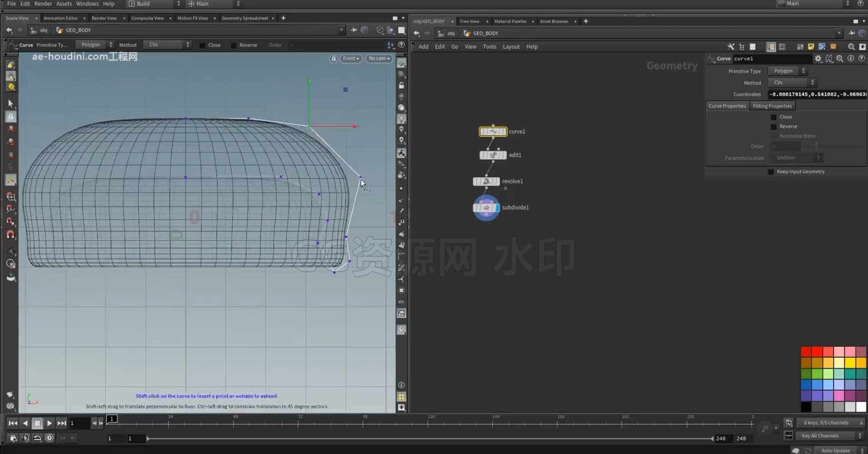Click the network view search icon

click(851, 47)
